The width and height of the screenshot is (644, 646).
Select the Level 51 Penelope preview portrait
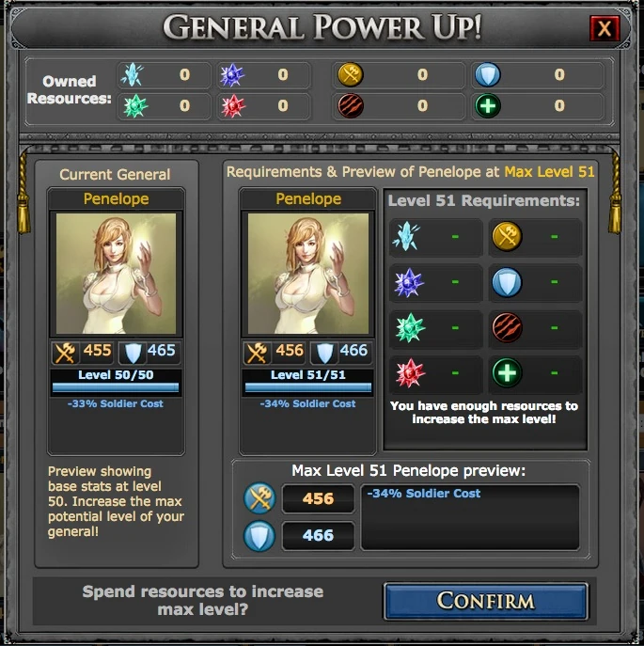point(308,273)
